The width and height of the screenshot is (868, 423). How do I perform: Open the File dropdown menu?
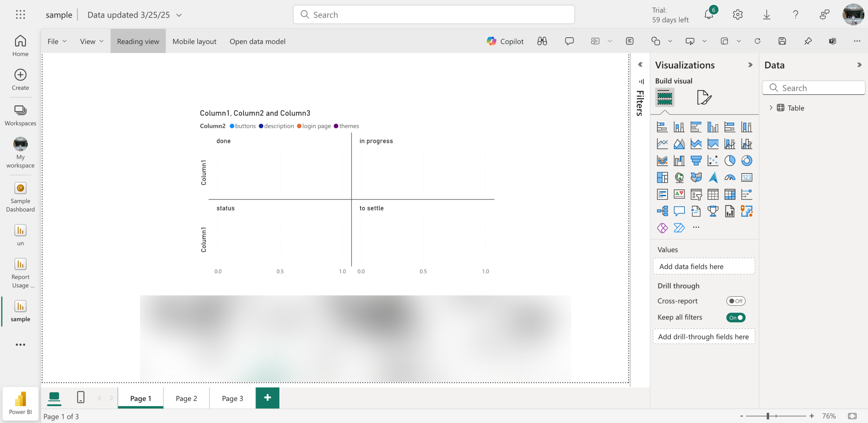coord(57,41)
